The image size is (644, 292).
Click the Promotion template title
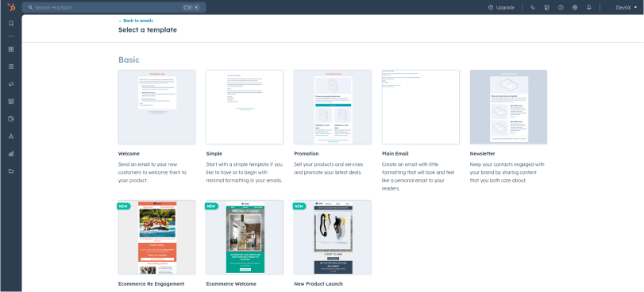(x=307, y=154)
